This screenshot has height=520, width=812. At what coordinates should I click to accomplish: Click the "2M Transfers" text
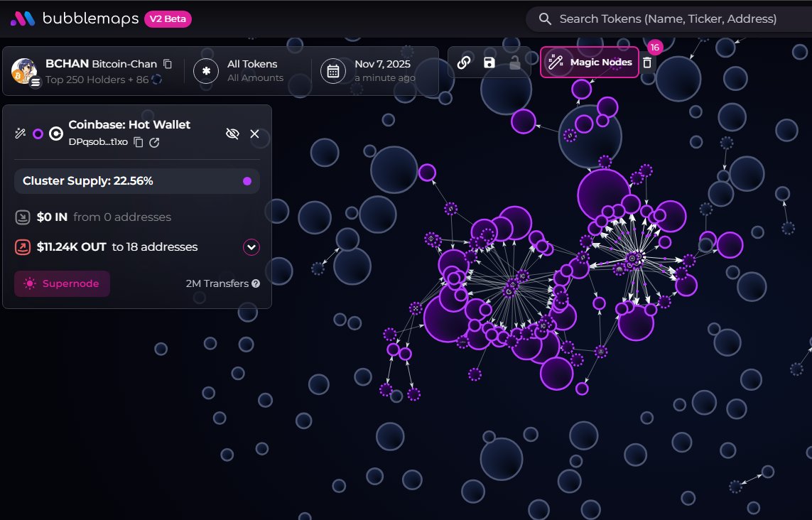coord(217,283)
